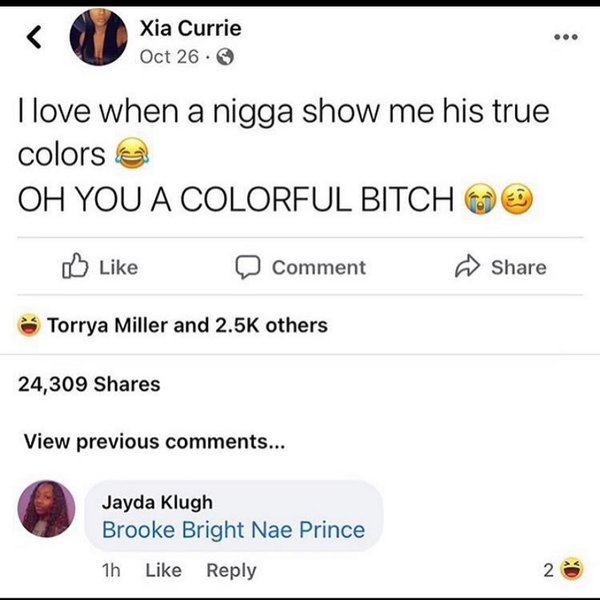Open Jayda Klugh's profile picture
Screen dimensions: 600x600
point(47,509)
